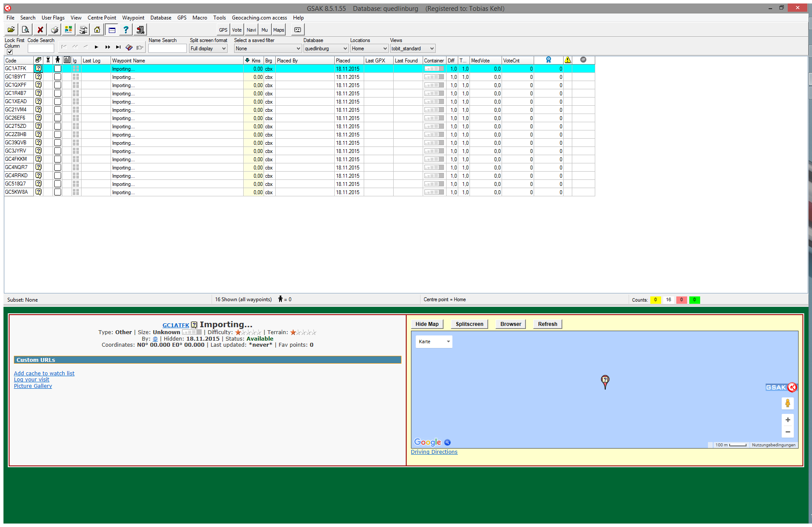Screen dimensions: 812x527
Task: Click the home toolbar icon
Action: pos(97,29)
